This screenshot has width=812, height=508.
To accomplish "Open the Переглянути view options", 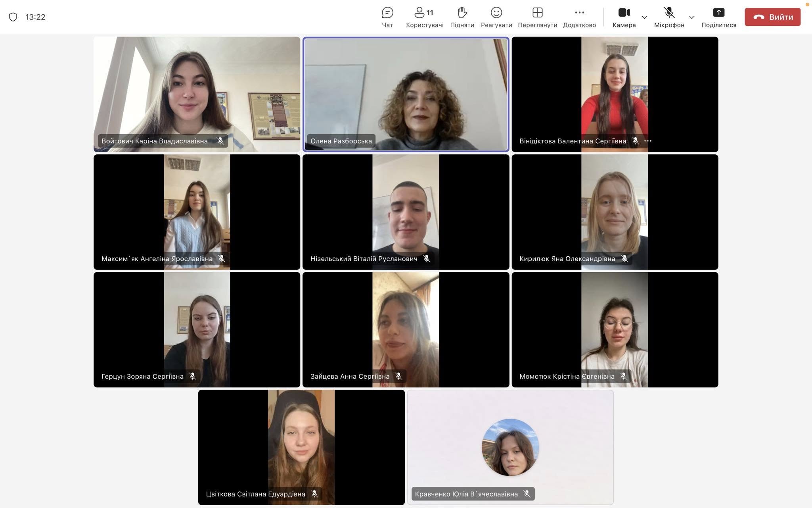I will [537, 17].
